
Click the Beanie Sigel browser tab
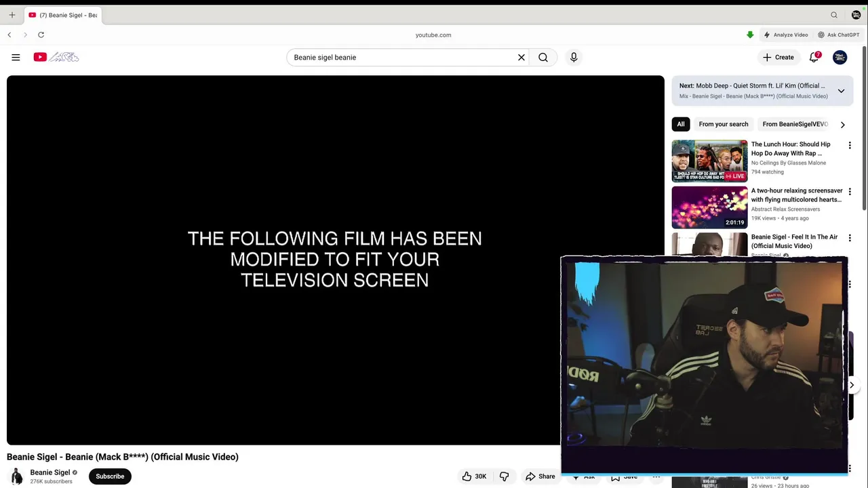(62, 15)
